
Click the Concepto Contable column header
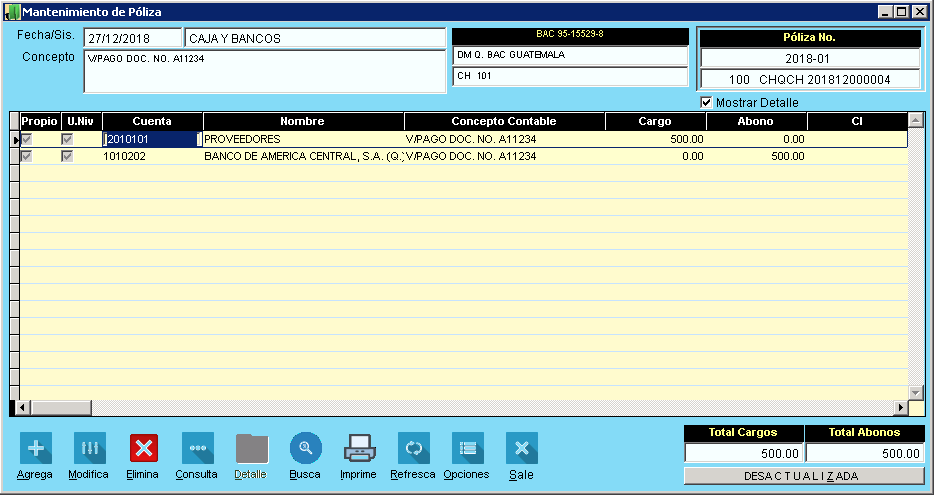tap(504, 122)
